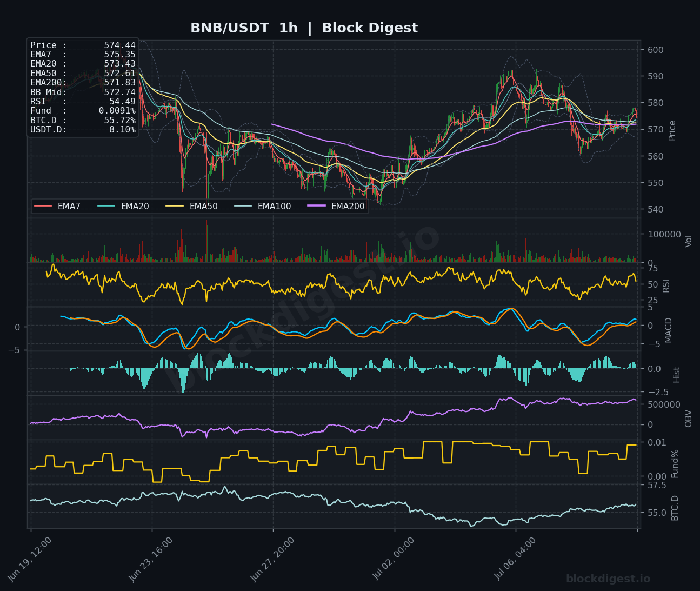Click the 'Vol' axis title

pyautogui.click(x=688, y=241)
